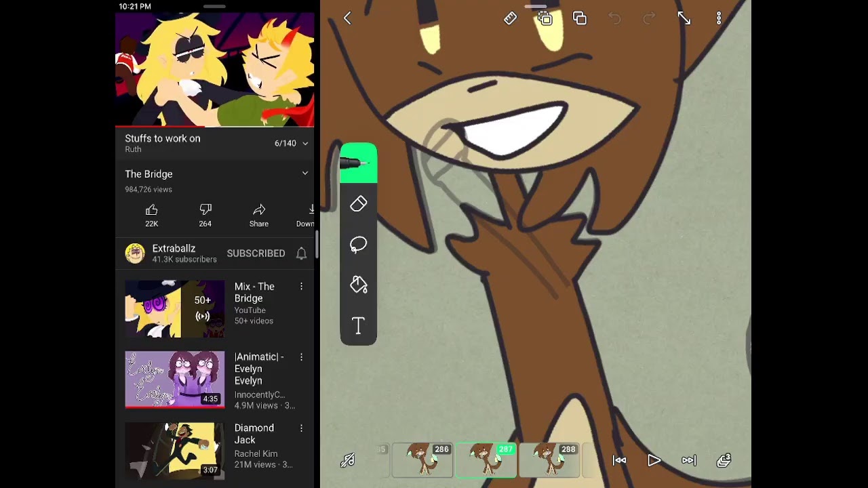
Task: Share The Bridge video
Action: tap(258, 216)
